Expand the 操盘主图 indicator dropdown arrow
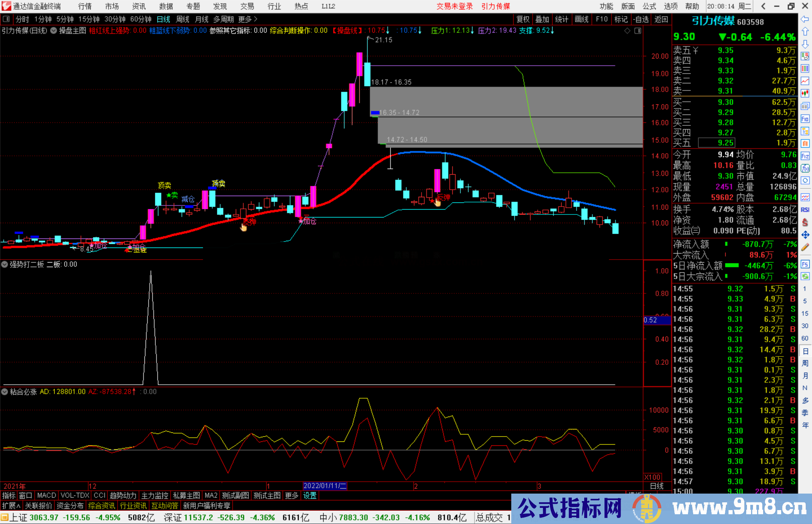 pyautogui.click(x=54, y=30)
